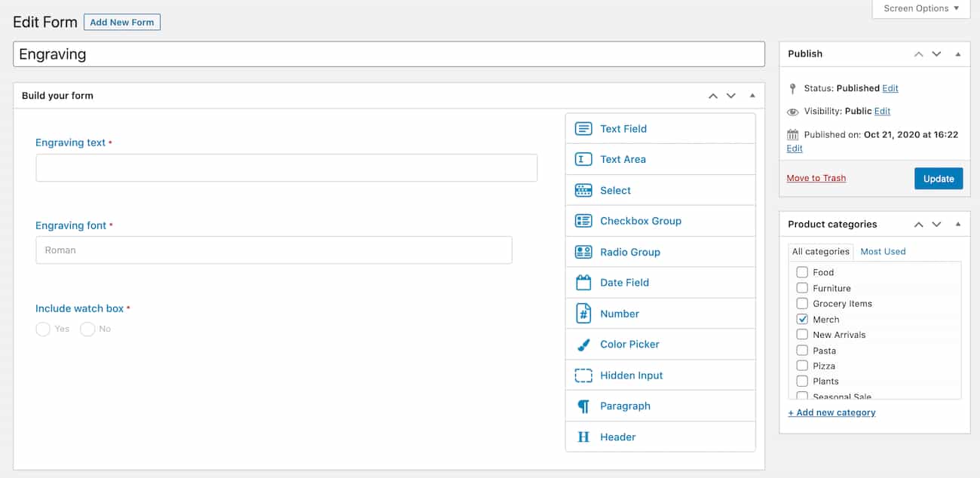
Task: Click the Include watch box label
Action: coord(80,308)
